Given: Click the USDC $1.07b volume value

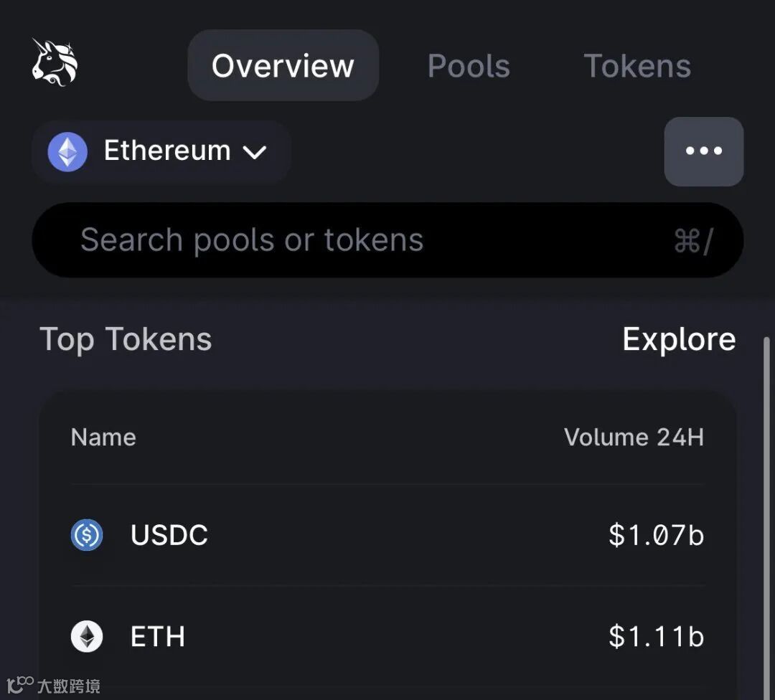Looking at the screenshot, I should point(657,535).
